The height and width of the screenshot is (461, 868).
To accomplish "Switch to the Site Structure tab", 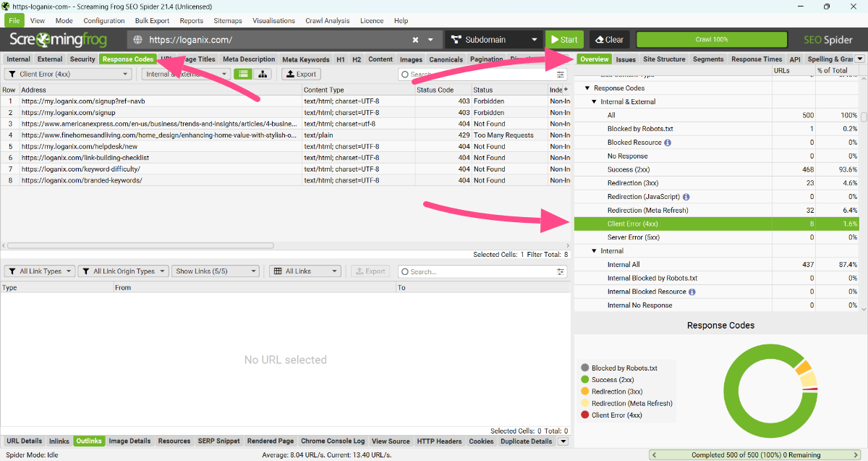I will tap(664, 59).
